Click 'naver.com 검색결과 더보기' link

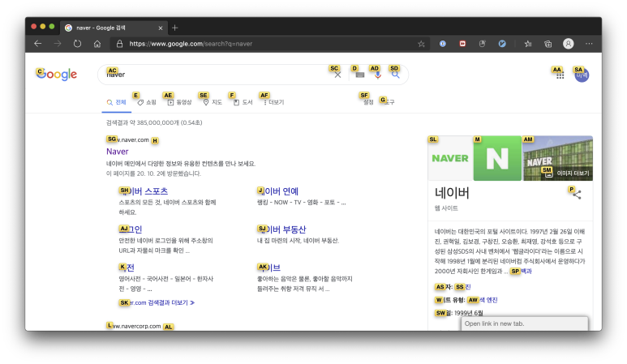[157, 303]
